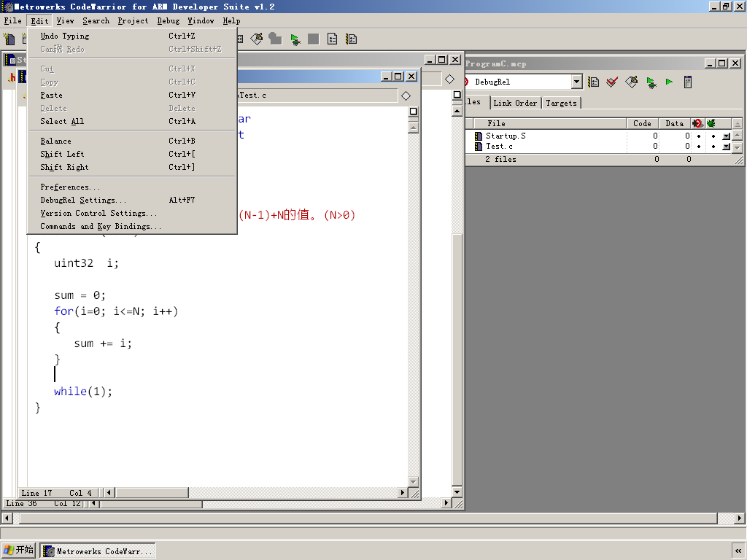
Task: Open the DebugRel target dropdown arrow
Action: click(x=577, y=82)
